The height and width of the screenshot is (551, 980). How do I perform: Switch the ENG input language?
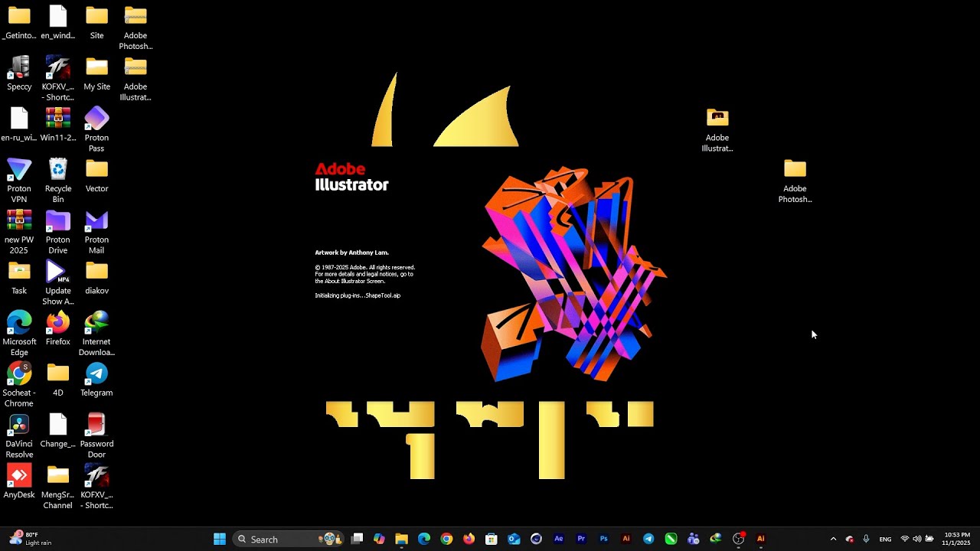885,540
